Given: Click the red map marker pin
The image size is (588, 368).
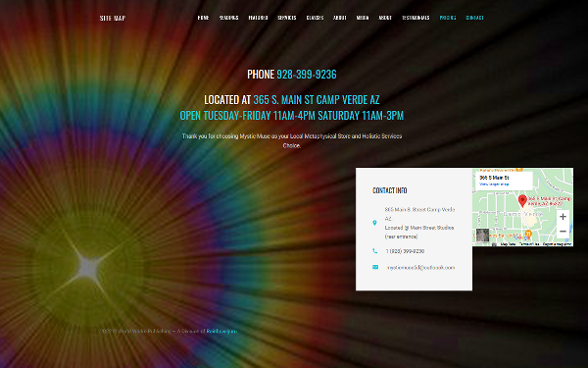Looking at the screenshot, I should [x=522, y=201].
